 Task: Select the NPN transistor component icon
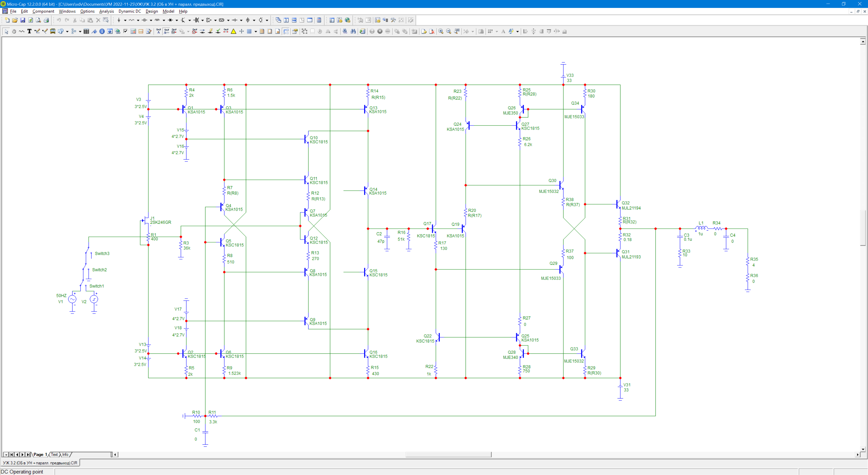(x=183, y=20)
